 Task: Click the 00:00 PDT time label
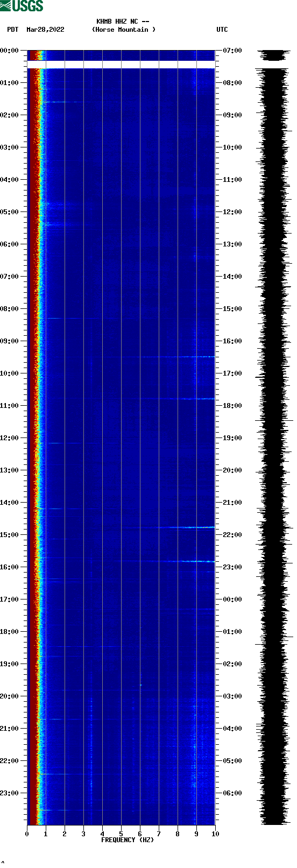pyautogui.click(x=10, y=51)
